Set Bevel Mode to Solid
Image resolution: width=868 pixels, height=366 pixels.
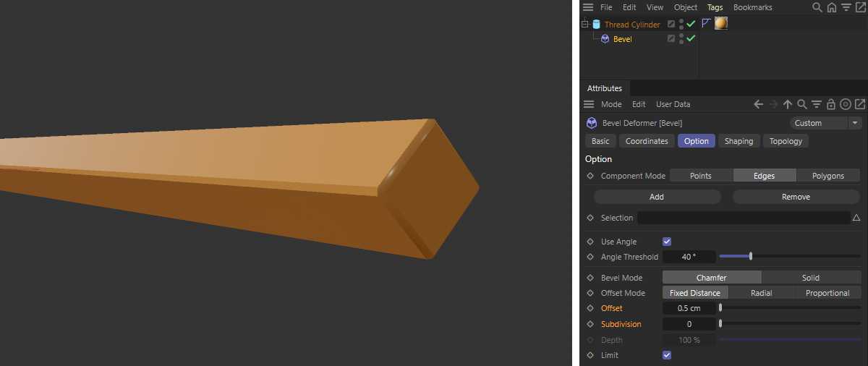click(811, 278)
